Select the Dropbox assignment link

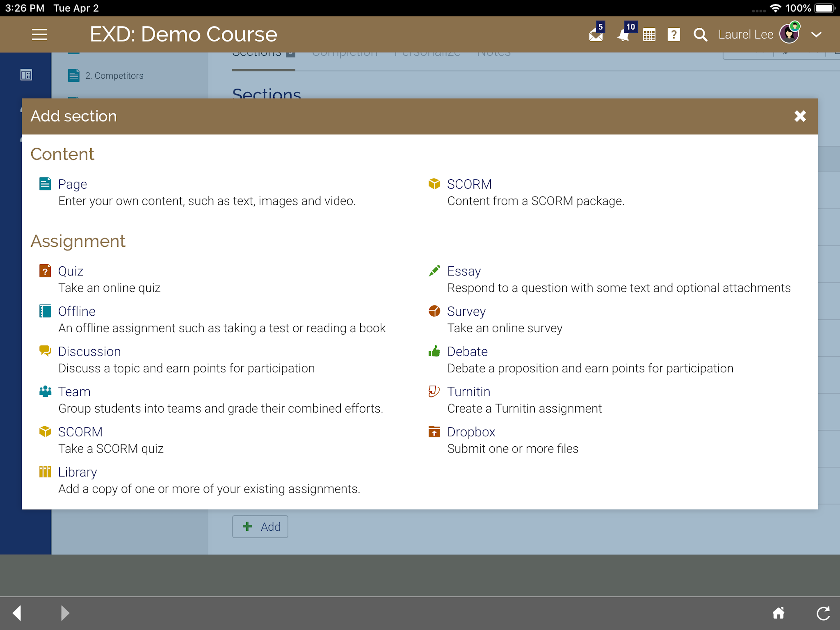click(471, 432)
